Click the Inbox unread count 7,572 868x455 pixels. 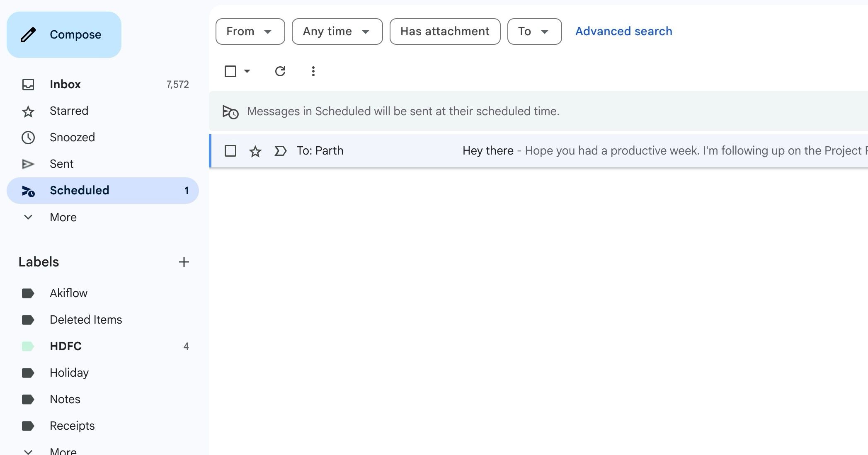click(x=177, y=85)
